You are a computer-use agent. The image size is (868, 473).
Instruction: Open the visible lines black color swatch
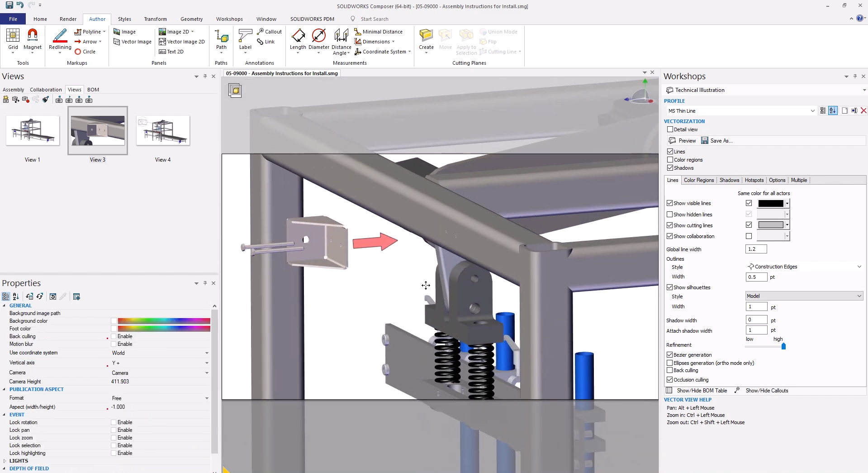click(771, 204)
